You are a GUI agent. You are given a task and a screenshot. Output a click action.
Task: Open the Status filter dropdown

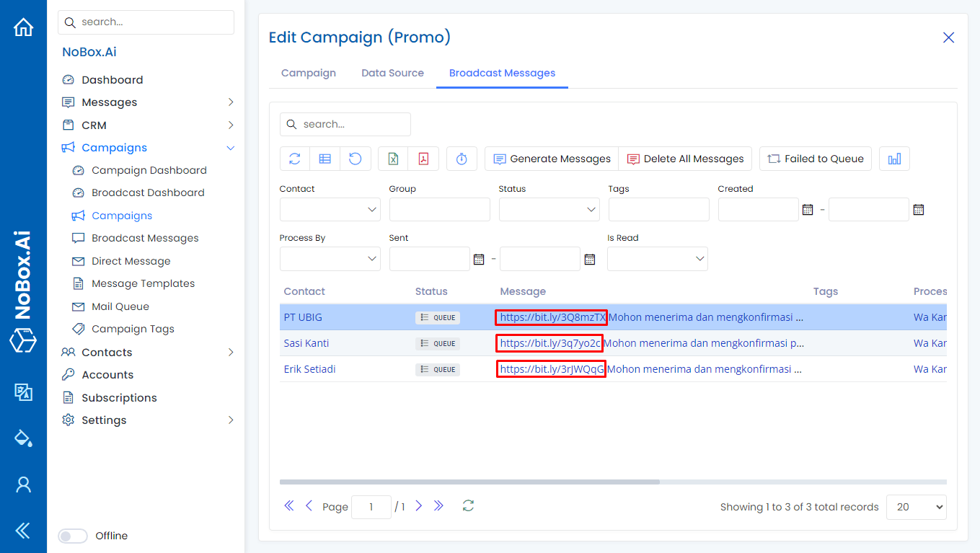tap(549, 209)
